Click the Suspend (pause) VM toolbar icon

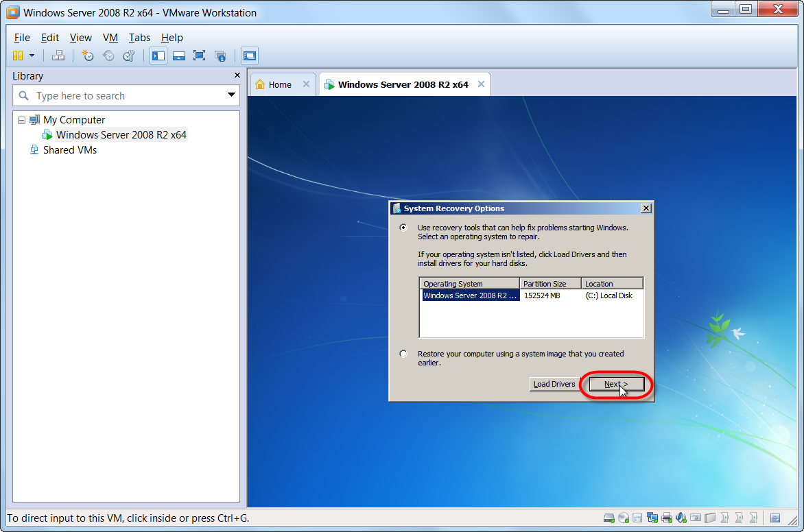18,56
